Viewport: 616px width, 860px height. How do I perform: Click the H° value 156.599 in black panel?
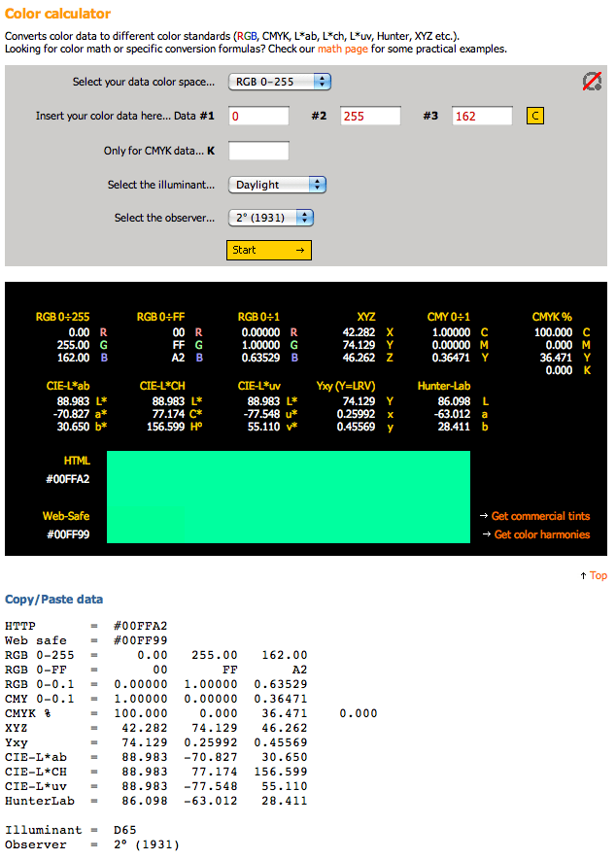(x=165, y=427)
